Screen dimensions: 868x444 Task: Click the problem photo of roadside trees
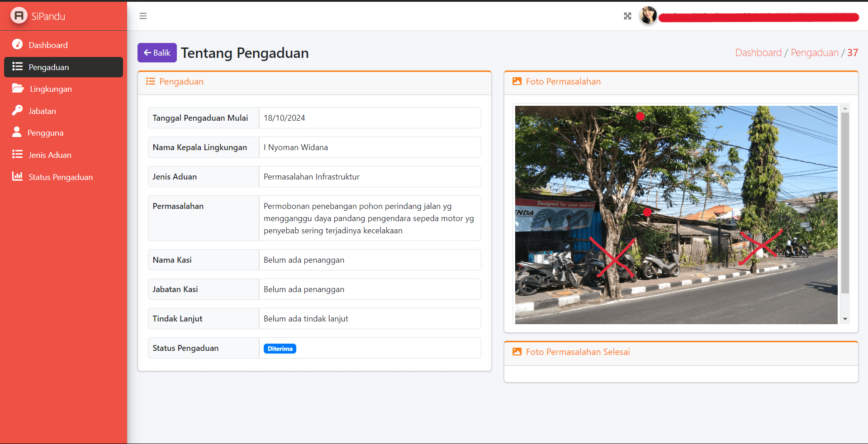point(676,215)
